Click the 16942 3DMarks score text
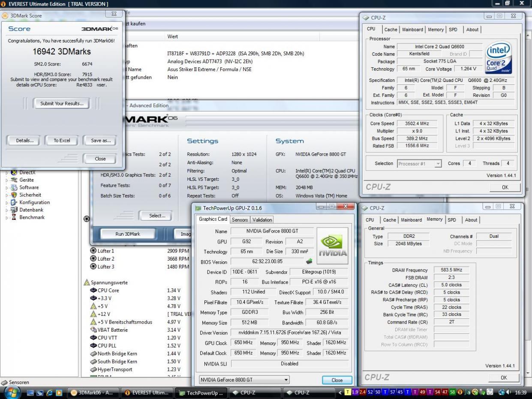Image resolution: width=532 pixels, height=399 pixels. tap(62, 52)
